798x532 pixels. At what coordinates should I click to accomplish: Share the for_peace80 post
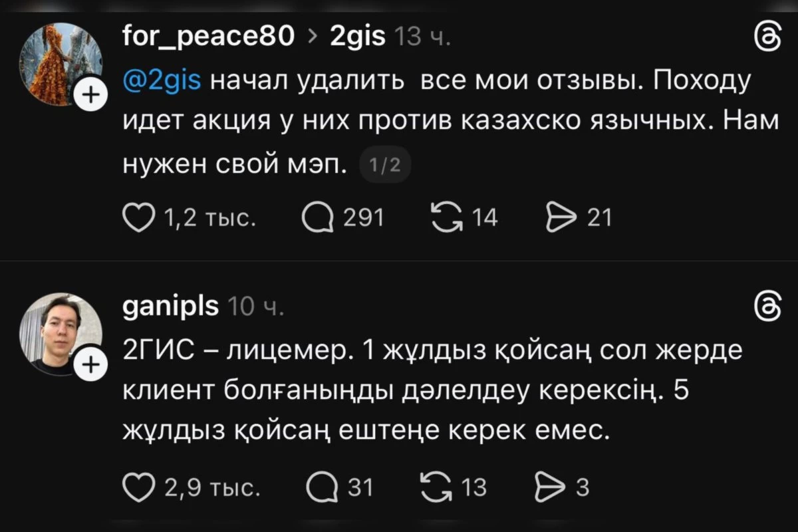tap(558, 217)
